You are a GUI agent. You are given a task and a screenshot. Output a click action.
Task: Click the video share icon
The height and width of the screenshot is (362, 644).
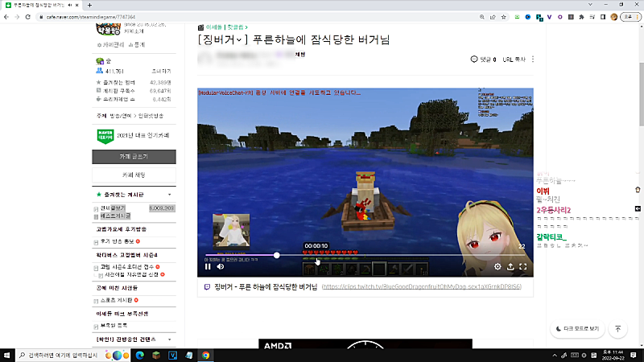[x=510, y=267]
